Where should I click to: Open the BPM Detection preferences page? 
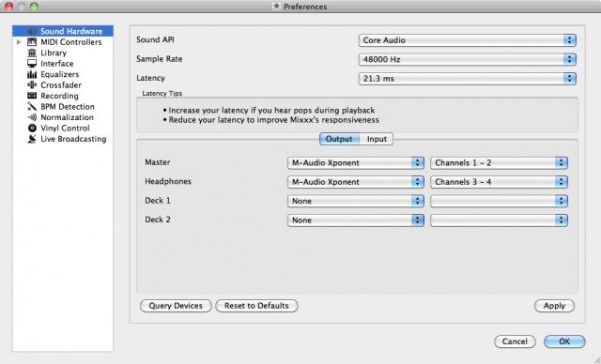point(68,107)
